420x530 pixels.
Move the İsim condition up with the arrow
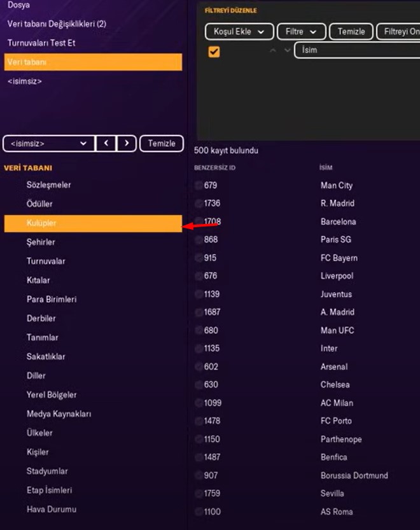[x=273, y=50]
